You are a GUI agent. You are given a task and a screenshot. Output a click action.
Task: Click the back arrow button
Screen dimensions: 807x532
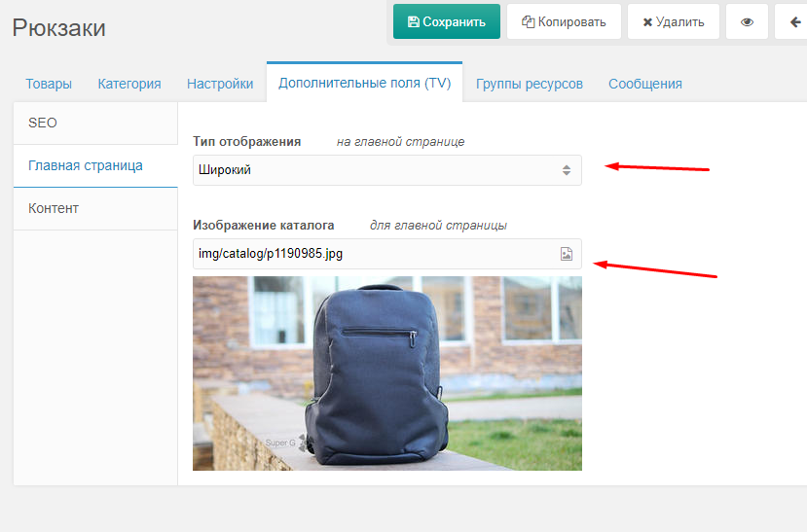coord(791,22)
